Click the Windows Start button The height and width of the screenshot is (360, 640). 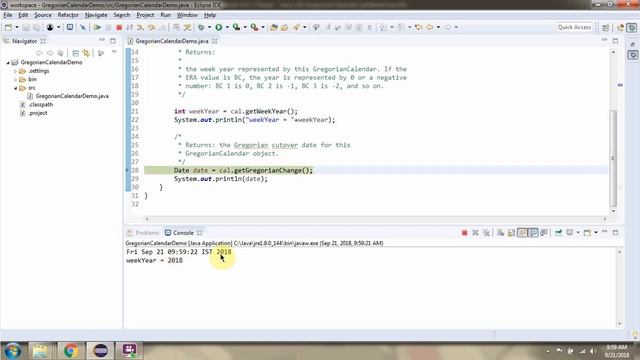12,351
